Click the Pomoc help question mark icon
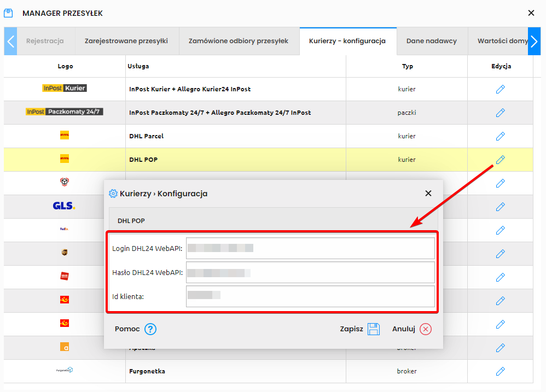This screenshot has width=546, height=392. click(x=150, y=329)
